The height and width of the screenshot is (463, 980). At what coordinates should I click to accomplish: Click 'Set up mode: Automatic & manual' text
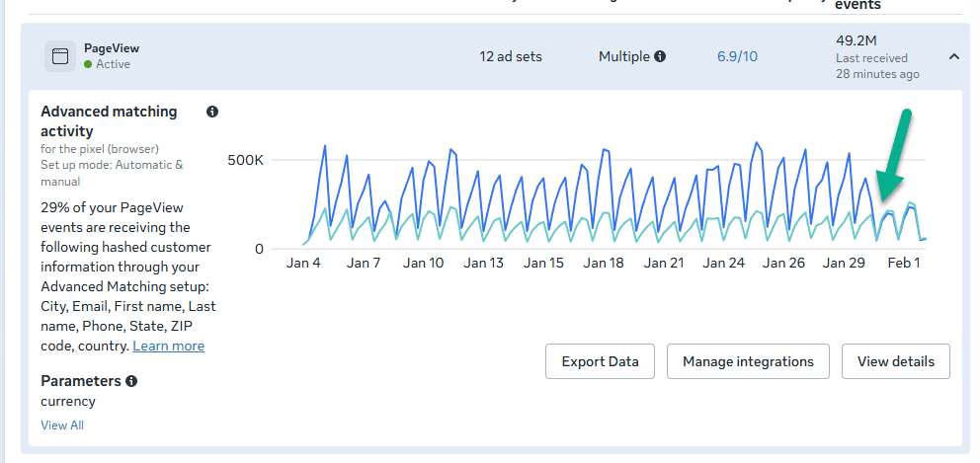pos(112,173)
